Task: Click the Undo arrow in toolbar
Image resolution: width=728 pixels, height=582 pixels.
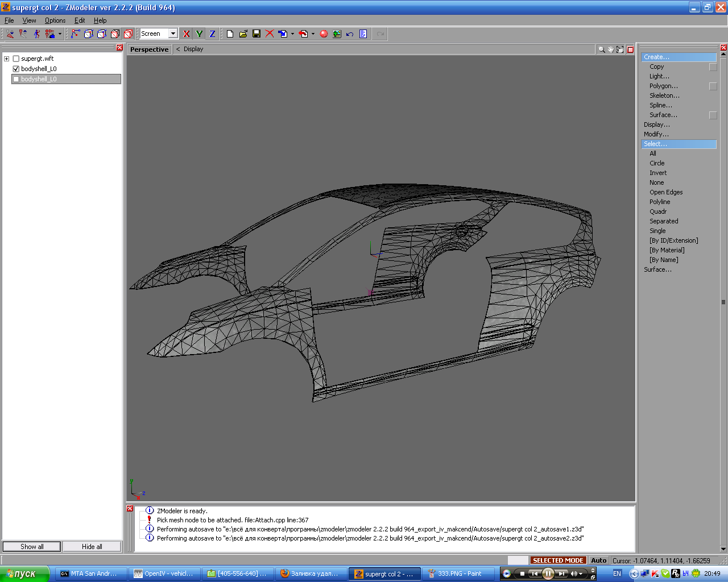Action: [350, 34]
